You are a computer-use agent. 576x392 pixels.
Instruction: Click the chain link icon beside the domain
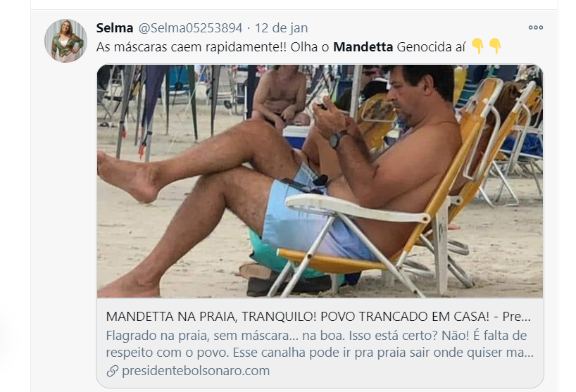[x=113, y=371]
